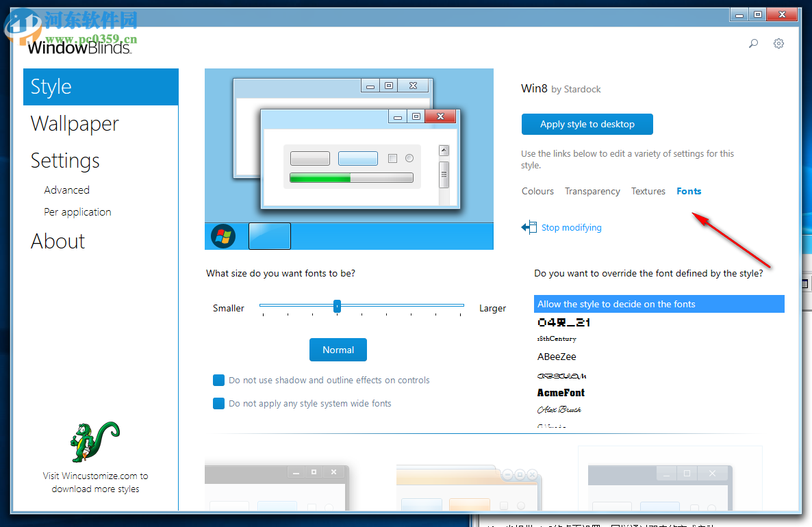Viewport: 812px width, 527px height.
Task: Select Advanced under Settings
Action: (x=66, y=190)
